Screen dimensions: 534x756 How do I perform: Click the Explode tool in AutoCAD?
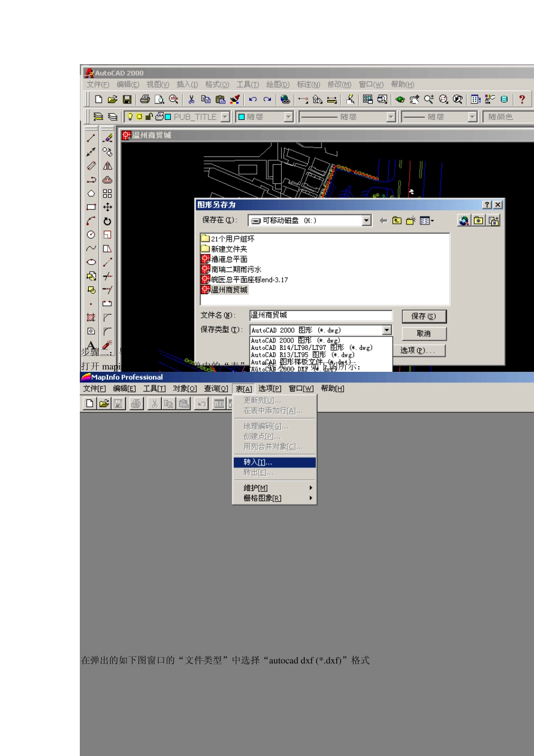[x=107, y=345]
